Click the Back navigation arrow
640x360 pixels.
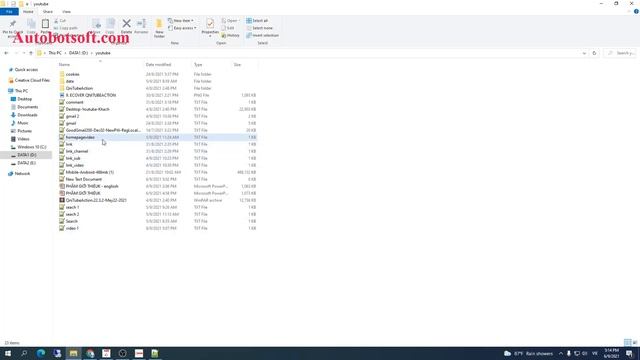click(x=6, y=53)
